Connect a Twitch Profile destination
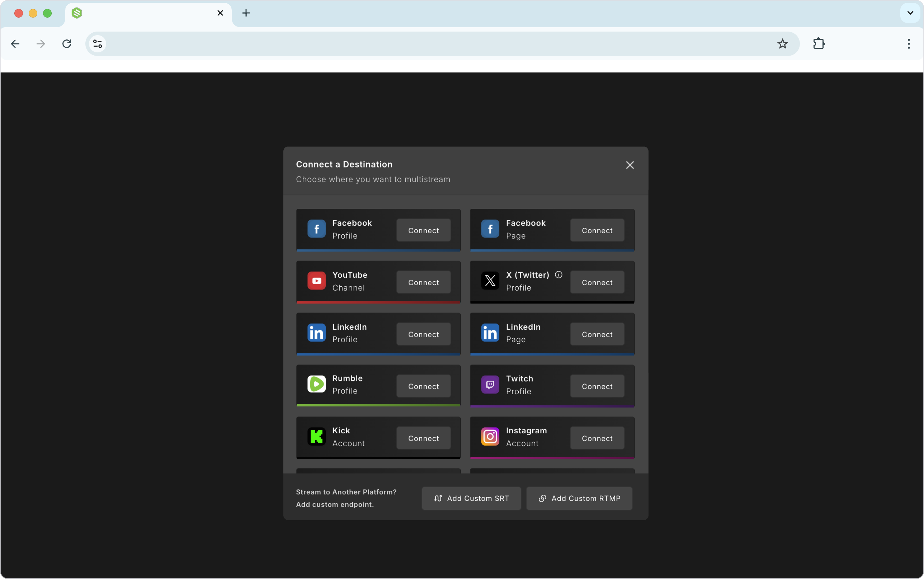 [x=597, y=386]
